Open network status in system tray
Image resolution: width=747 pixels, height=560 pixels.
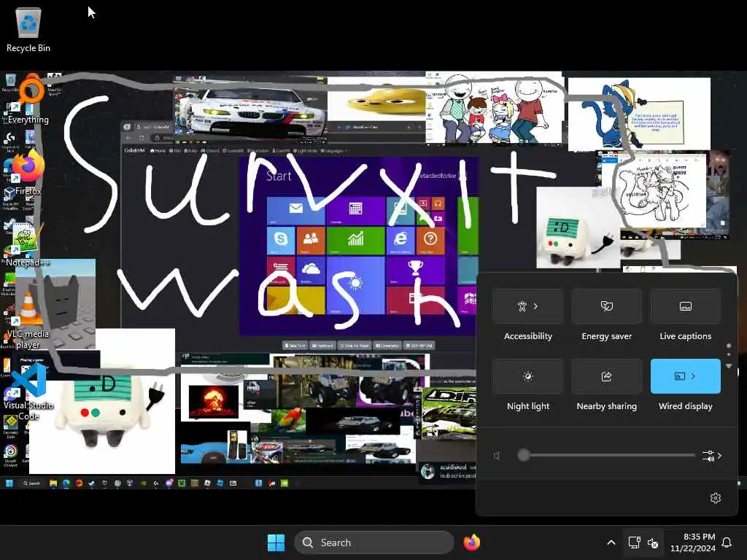coord(634,542)
